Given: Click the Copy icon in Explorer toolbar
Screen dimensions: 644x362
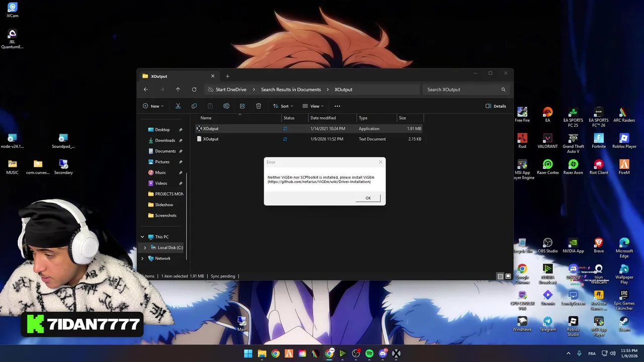Looking at the screenshot, I should tap(194, 106).
